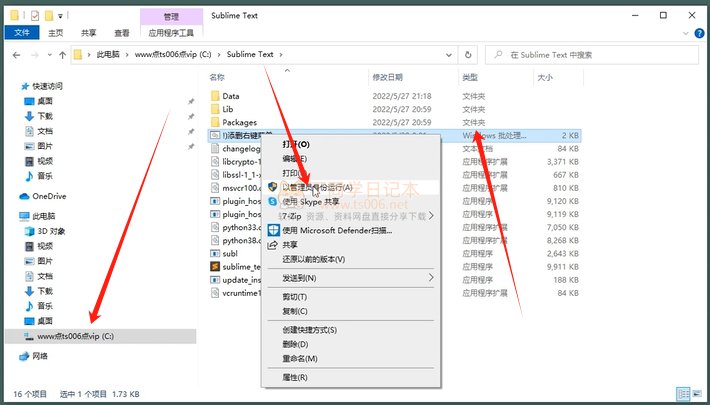This screenshot has height=405, width=710.
Task: Open the Help question mark icon
Action: click(699, 33)
